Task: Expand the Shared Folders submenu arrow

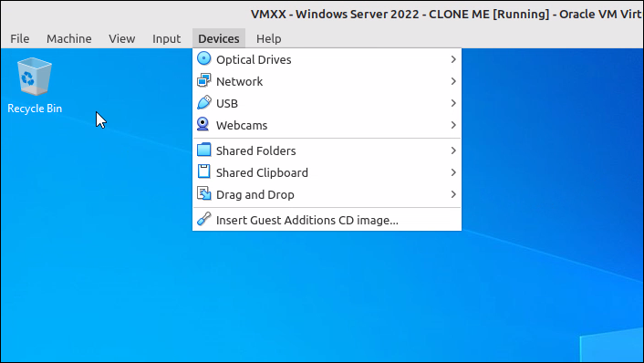Action: pos(453,150)
